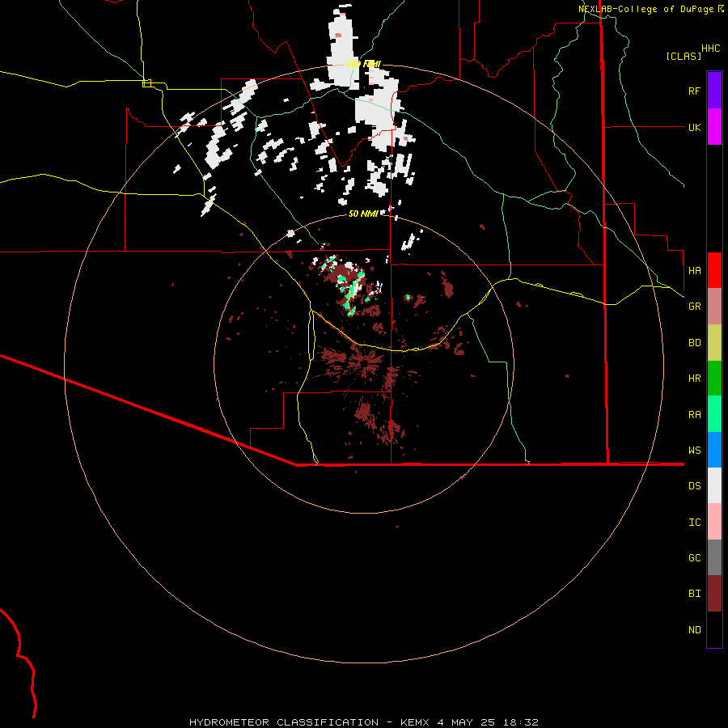
Task: Click the WS legend label
Action: click(694, 451)
